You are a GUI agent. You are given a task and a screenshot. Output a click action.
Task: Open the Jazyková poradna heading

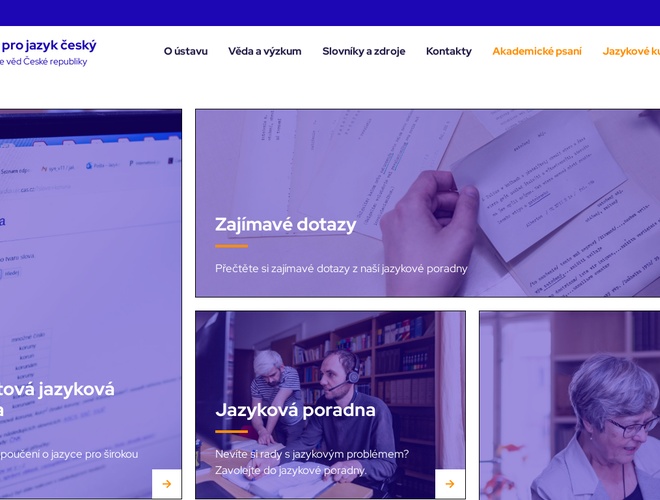(295, 410)
